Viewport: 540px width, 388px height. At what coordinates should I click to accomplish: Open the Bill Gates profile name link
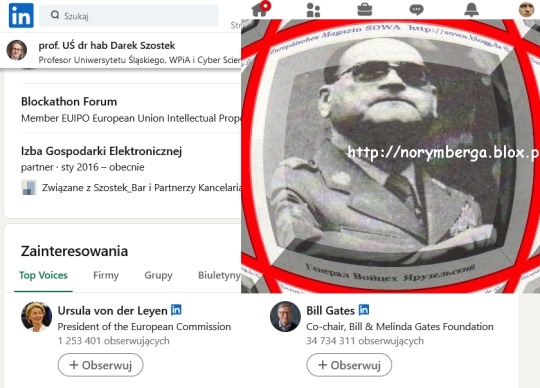pos(330,311)
